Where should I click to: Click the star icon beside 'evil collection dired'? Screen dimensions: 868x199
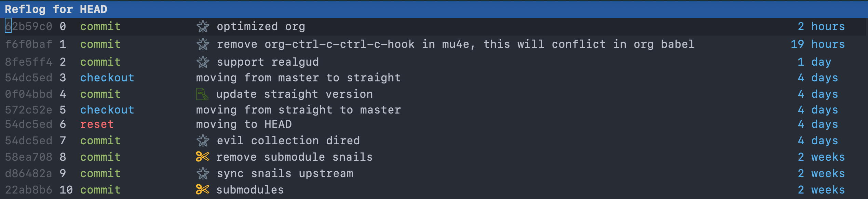click(203, 141)
